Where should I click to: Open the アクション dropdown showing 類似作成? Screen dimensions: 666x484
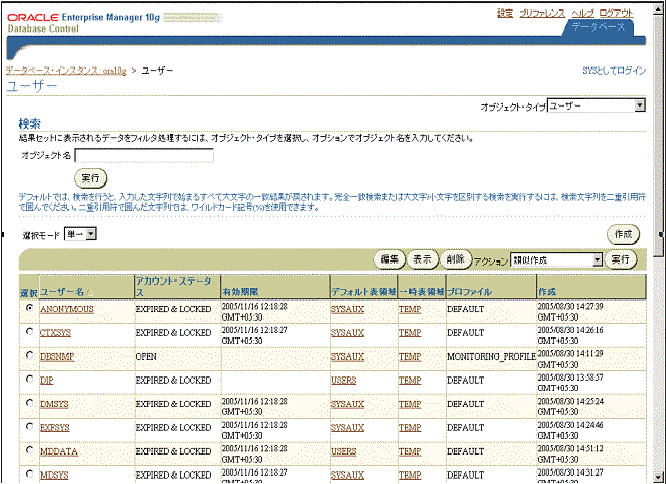[556, 259]
